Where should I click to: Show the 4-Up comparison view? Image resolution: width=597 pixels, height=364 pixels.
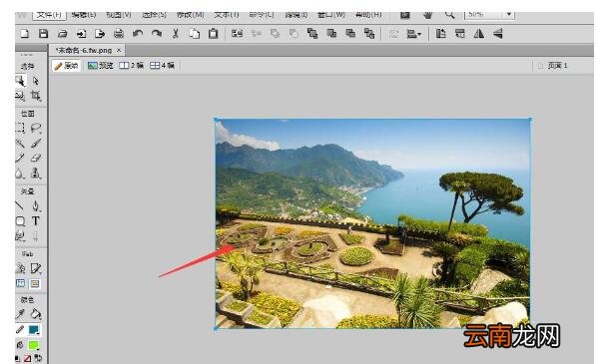(x=162, y=66)
